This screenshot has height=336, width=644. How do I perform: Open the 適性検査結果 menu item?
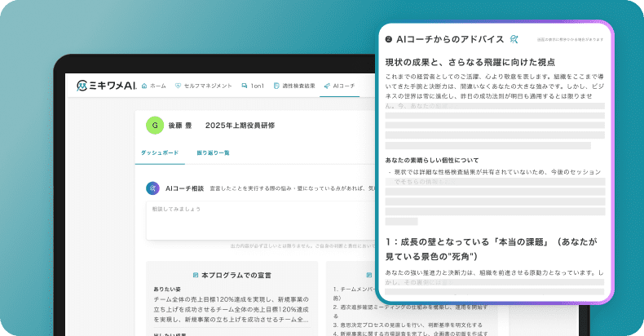click(x=298, y=86)
